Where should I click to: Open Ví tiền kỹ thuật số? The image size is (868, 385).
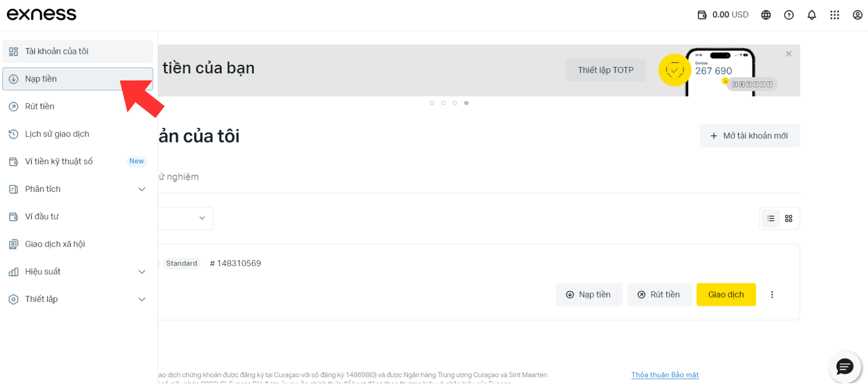click(78, 162)
